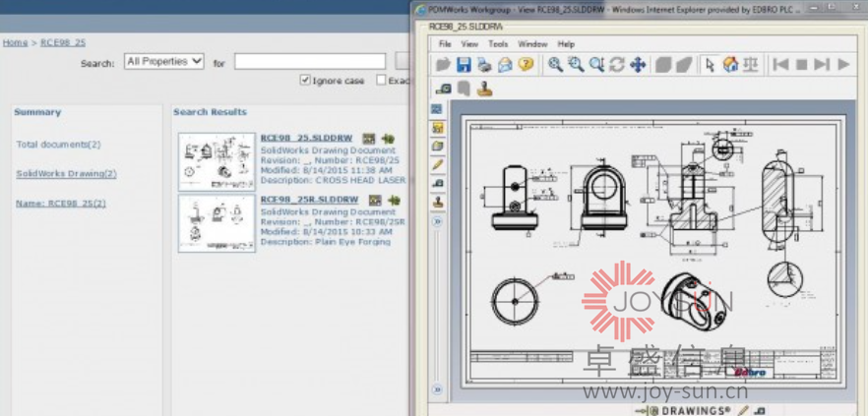Viewport: 868px width, 416px height.
Task: Click the Send envelope icon
Action: pyautogui.click(x=505, y=65)
